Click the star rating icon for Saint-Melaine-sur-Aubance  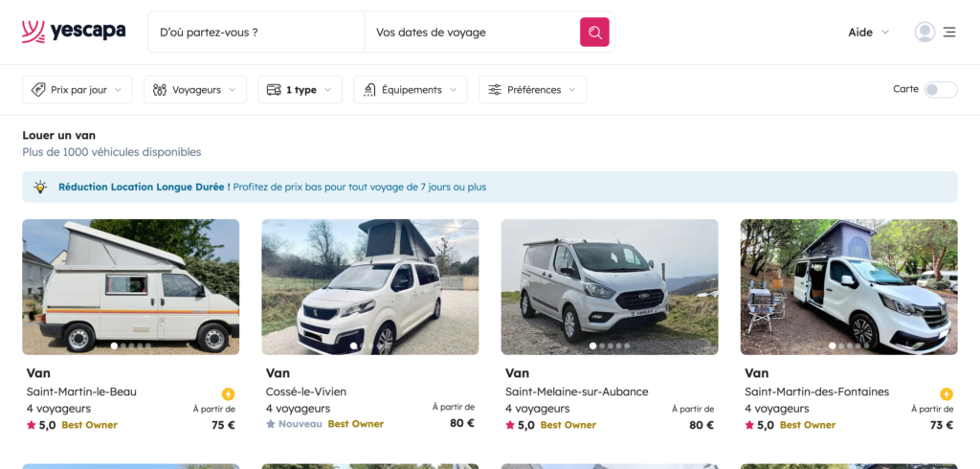[x=510, y=425]
